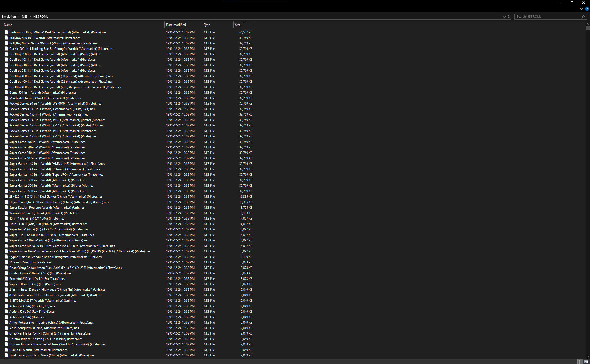The image size is (590, 364).
Task: Select Chao Qiang Gedou Jizhan Pian file name
Action: pos(65,268)
